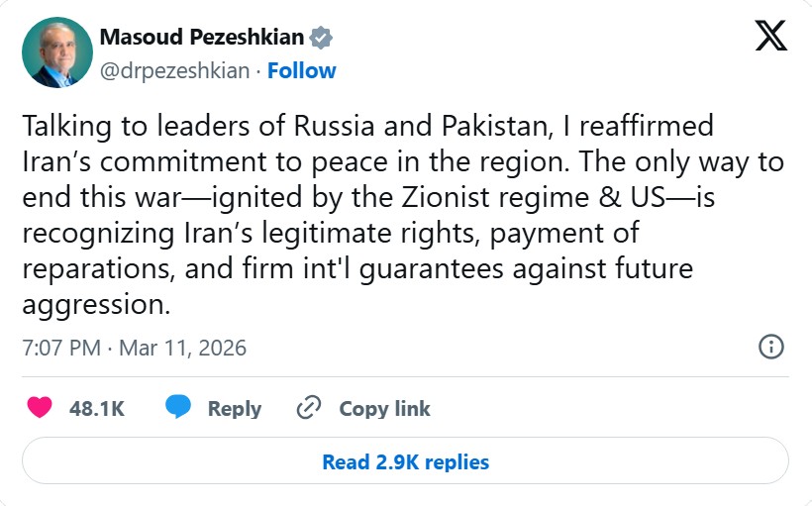Image resolution: width=812 pixels, height=506 pixels.
Task: Open Read 2.9K replies button
Action: [405, 461]
